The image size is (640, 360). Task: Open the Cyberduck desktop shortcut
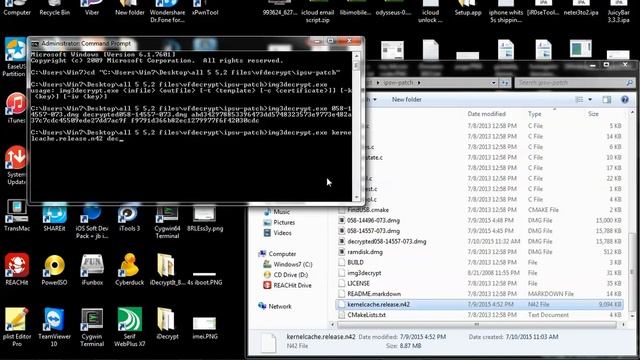click(x=129, y=269)
